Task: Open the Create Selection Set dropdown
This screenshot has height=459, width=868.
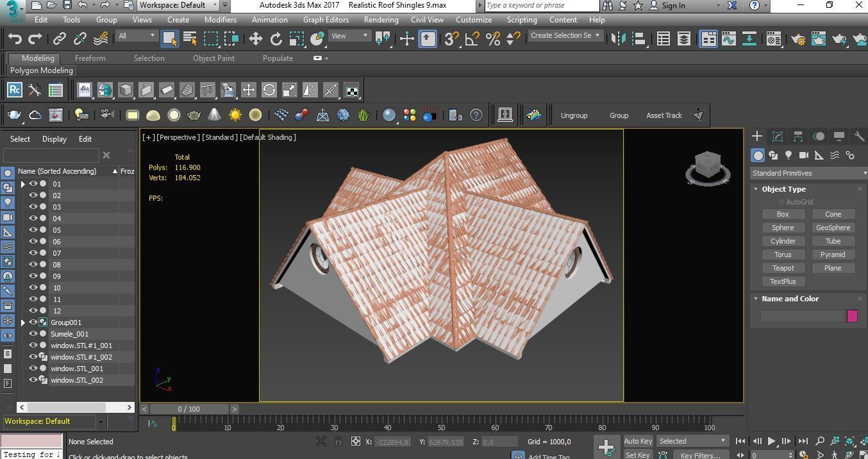Action: [565, 36]
